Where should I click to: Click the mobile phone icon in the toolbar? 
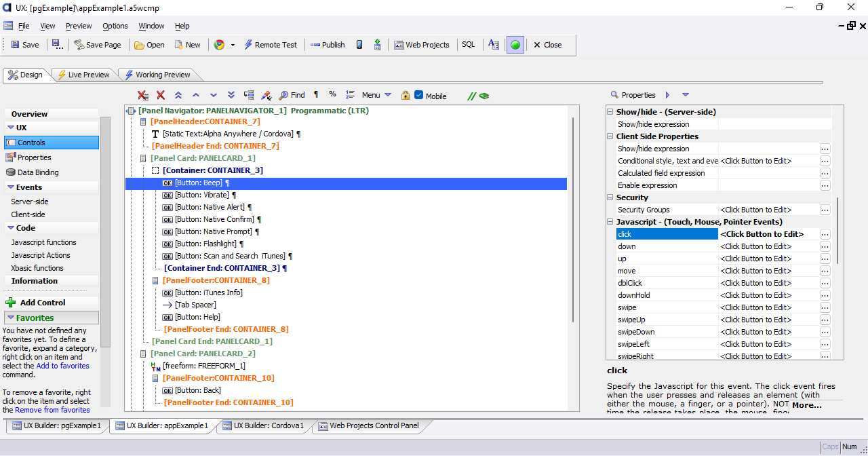359,45
